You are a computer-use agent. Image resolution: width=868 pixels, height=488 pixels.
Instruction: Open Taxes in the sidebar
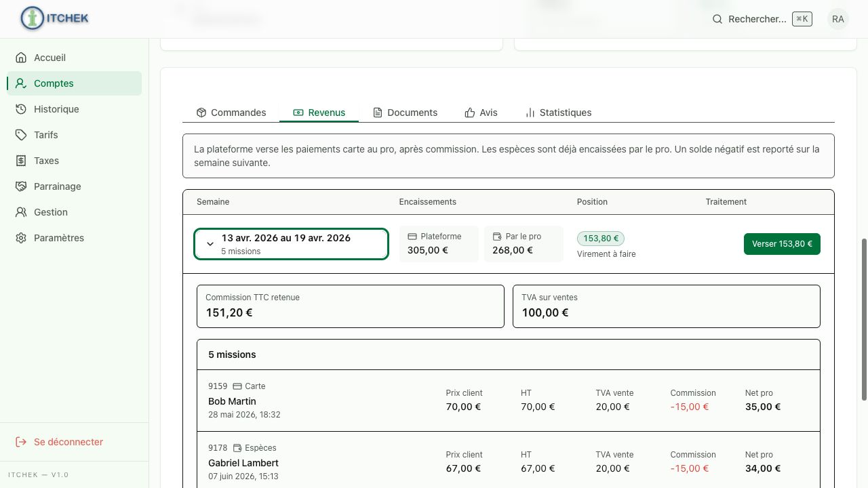click(75, 161)
